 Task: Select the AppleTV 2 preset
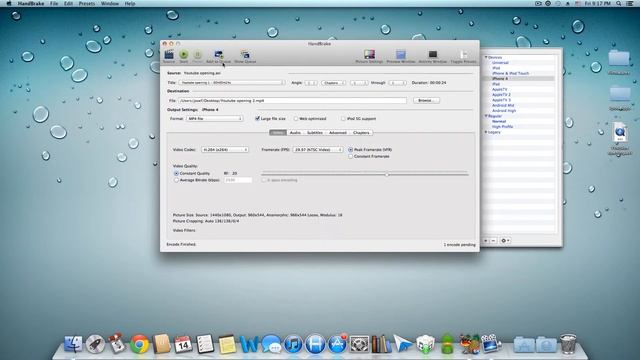coord(501,95)
